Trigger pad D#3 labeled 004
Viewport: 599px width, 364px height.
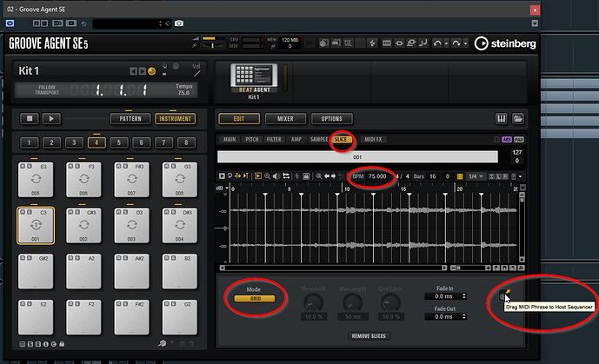180,226
